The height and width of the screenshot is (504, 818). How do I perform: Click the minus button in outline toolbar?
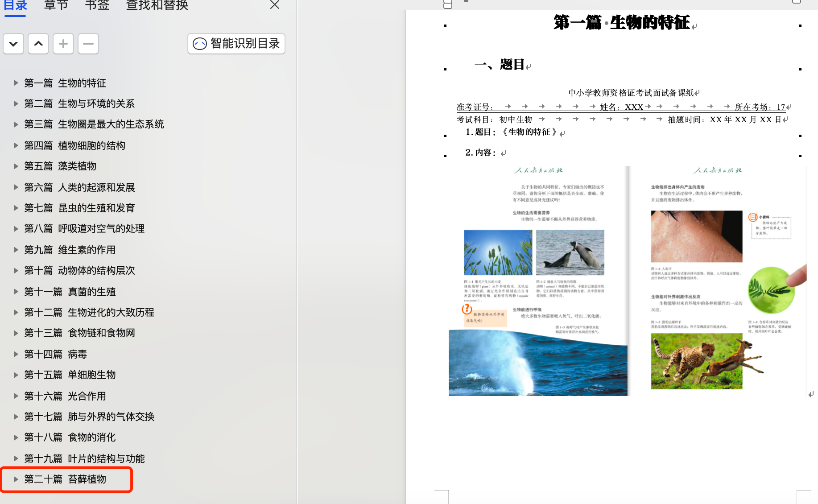(x=88, y=44)
